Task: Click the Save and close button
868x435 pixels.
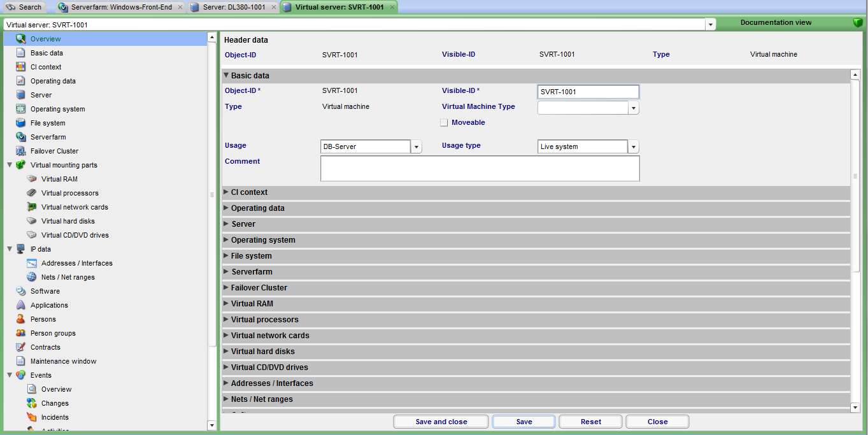Action: [440, 421]
